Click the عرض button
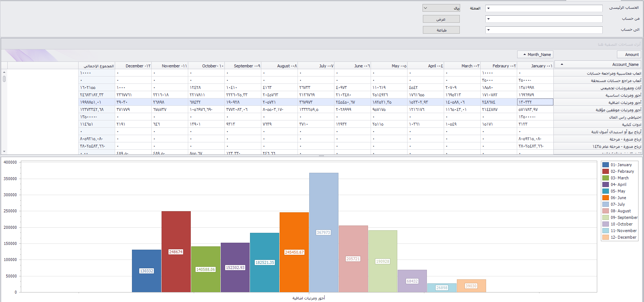 point(441,19)
